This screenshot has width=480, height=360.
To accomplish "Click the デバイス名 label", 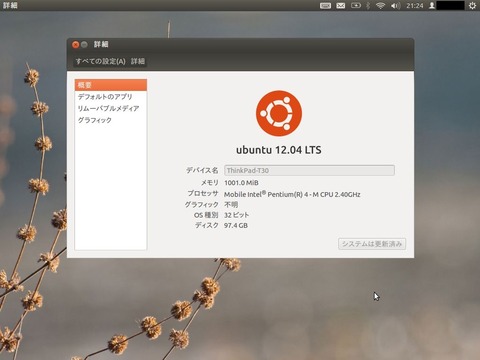I will click(x=202, y=170).
